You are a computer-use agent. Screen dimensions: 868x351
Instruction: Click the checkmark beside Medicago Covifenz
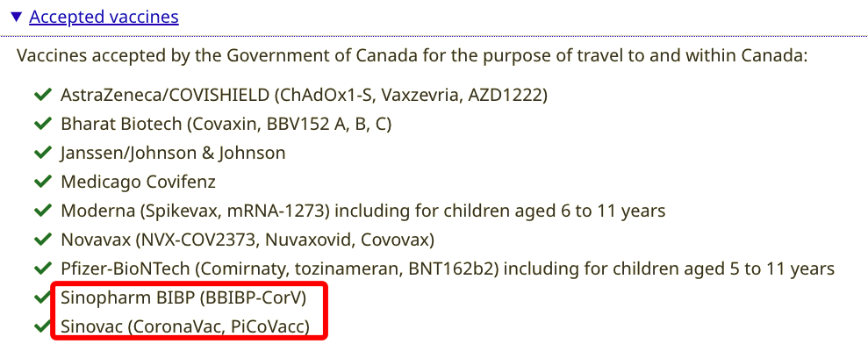click(x=41, y=182)
